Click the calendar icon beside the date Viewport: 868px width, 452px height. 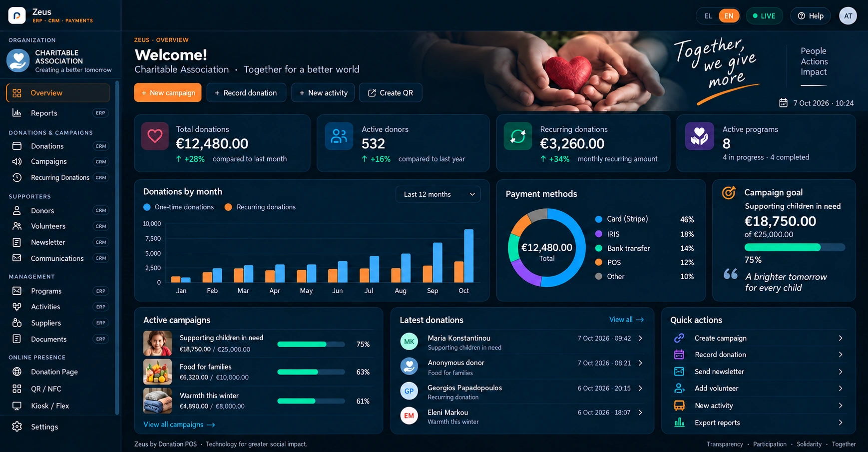pos(784,103)
